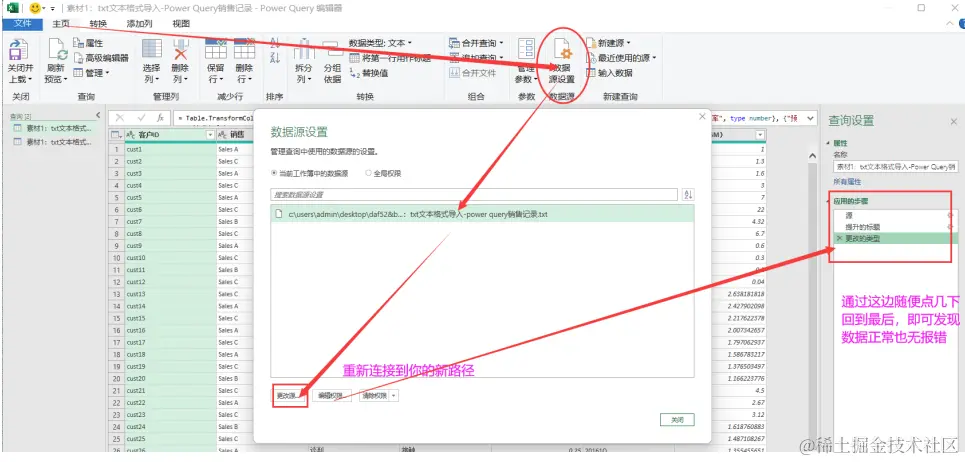Click 输入数据 enter data
Image resolution: width=965 pixels, height=462 pixels.
(x=609, y=73)
